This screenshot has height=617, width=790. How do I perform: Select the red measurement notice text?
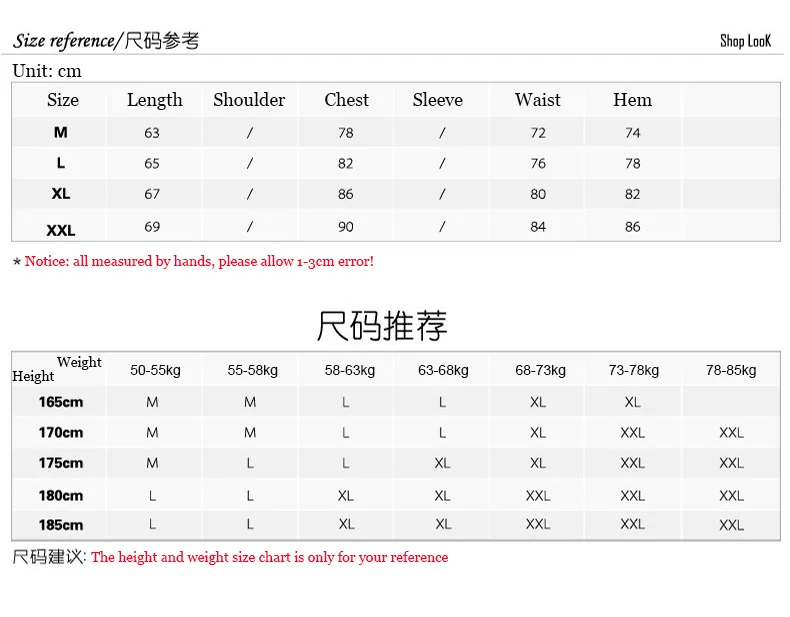(x=199, y=261)
